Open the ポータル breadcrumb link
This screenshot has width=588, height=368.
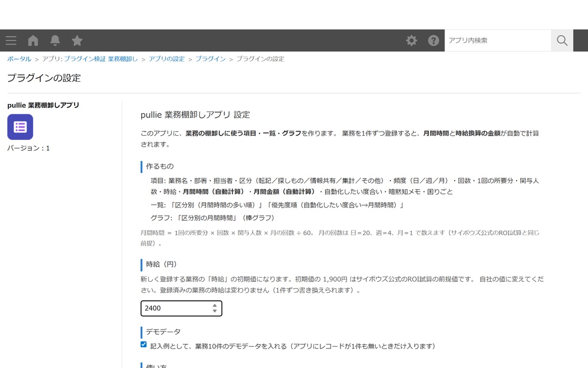[19, 59]
